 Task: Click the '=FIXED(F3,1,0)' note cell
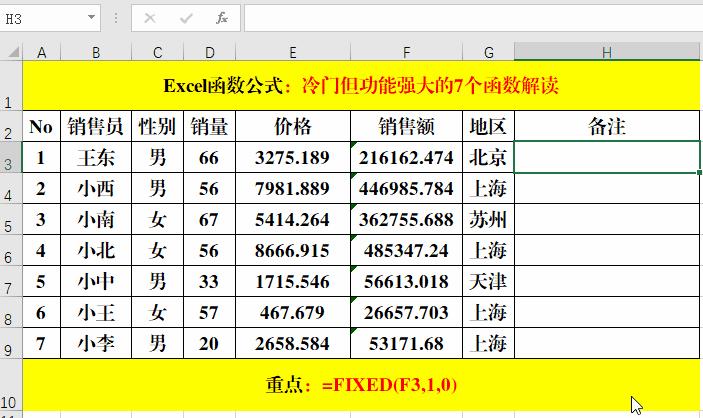[361, 385]
